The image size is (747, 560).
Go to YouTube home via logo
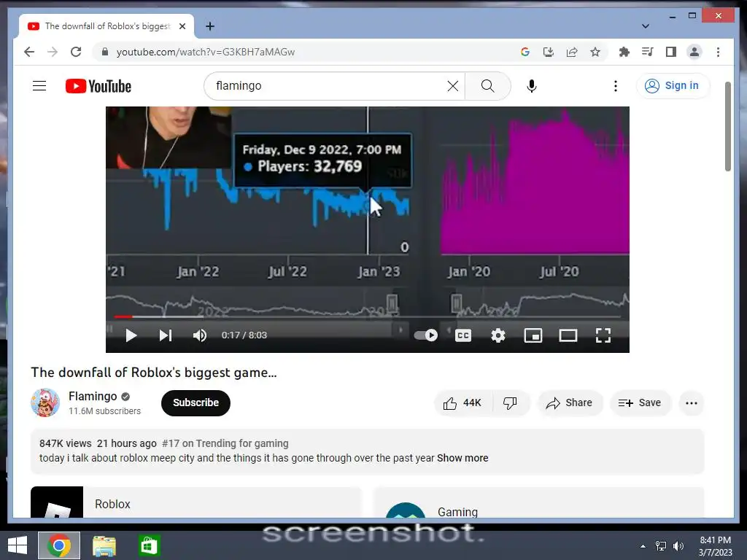[98, 86]
